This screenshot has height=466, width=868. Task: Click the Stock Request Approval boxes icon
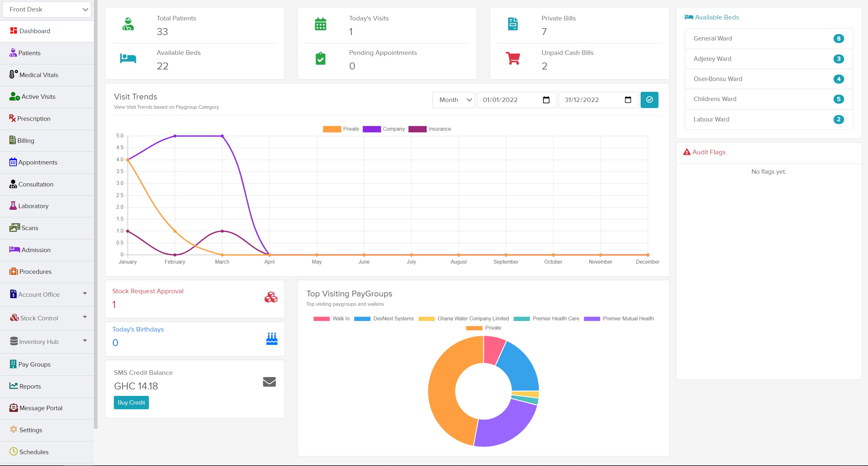(x=271, y=297)
